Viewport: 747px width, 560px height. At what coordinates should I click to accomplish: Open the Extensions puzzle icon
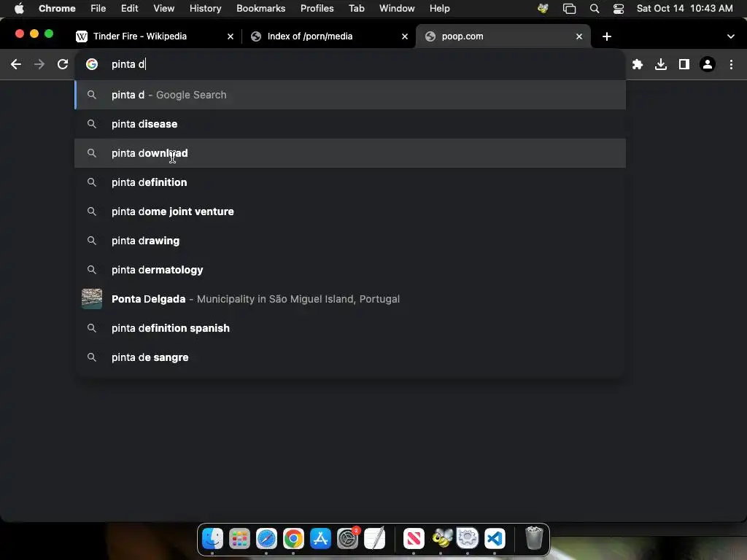tap(638, 64)
